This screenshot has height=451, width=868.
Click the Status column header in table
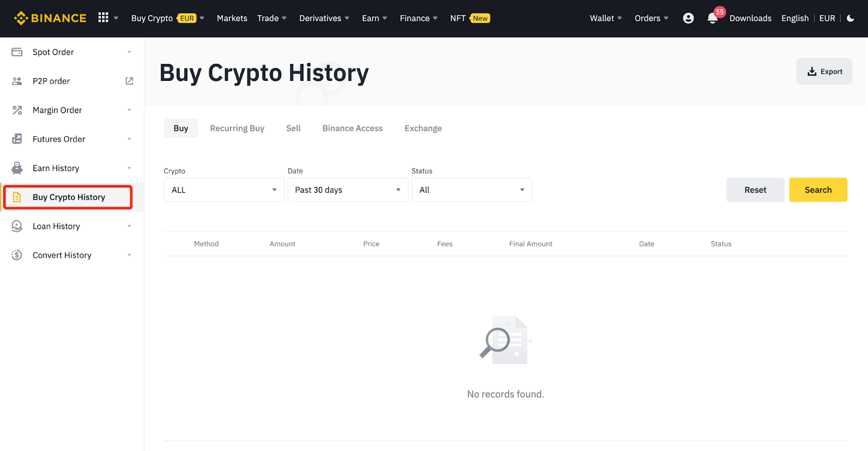click(721, 244)
